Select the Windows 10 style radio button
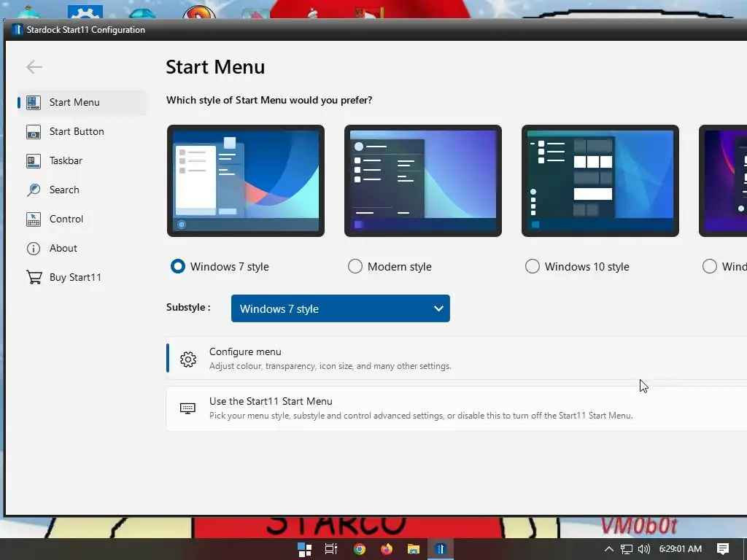747x560 pixels. click(532, 266)
